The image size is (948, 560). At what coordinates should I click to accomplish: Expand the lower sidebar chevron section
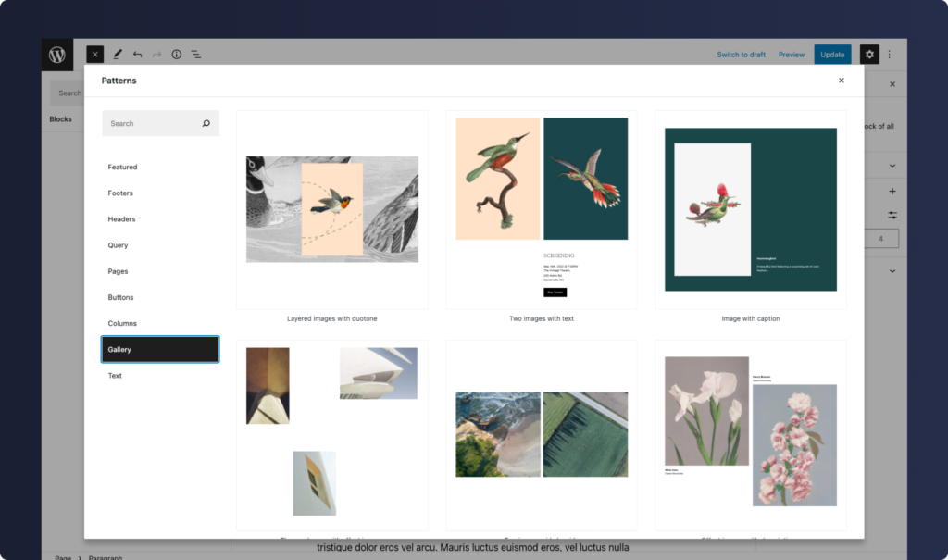coord(892,271)
